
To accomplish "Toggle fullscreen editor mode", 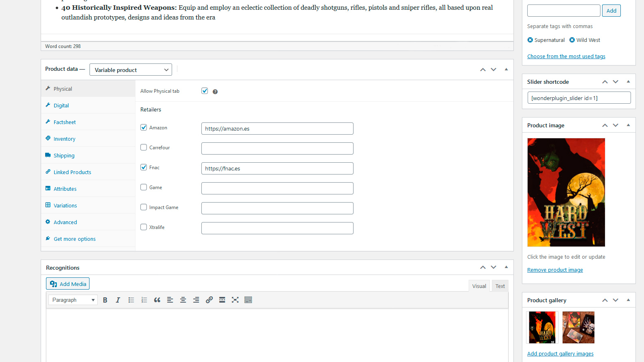I will tap(235, 300).
